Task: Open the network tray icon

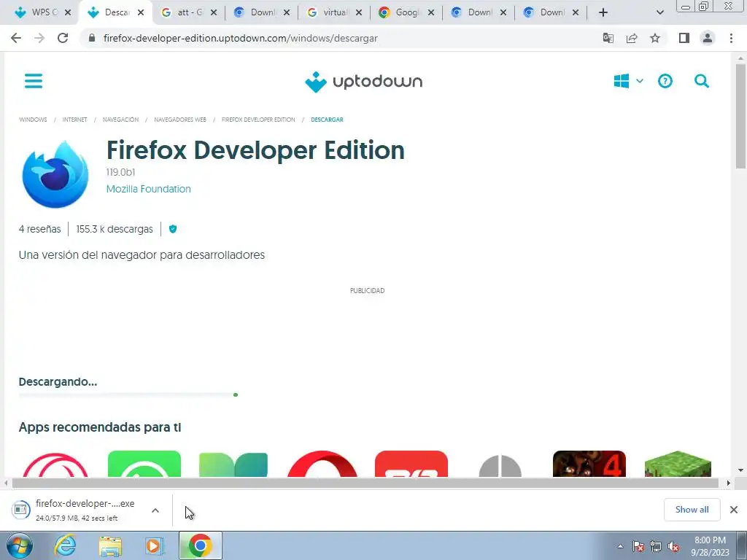Action: pyautogui.click(x=656, y=546)
